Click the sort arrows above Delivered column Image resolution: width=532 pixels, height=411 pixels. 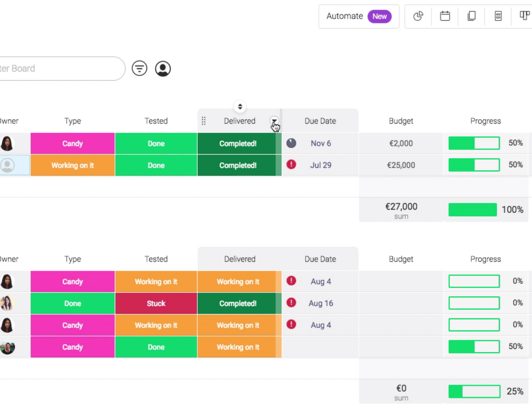tap(240, 107)
